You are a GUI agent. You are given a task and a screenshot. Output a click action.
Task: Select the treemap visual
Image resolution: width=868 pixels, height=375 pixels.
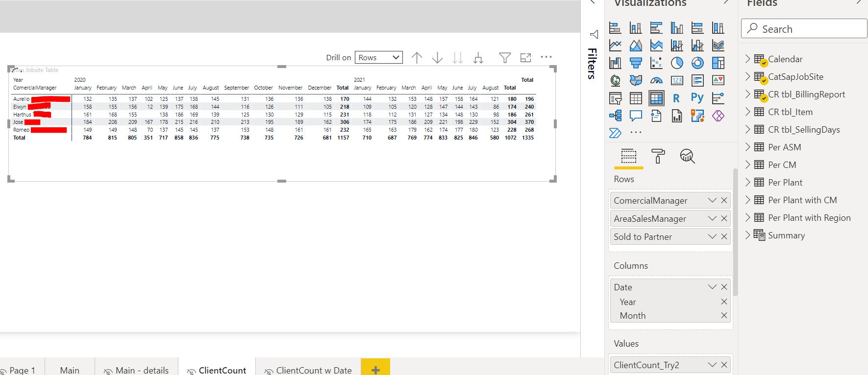click(718, 63)
